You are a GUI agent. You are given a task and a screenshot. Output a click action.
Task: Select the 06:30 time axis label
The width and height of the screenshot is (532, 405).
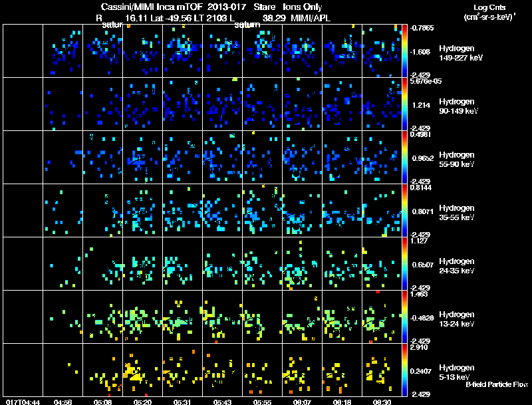coord(382,402)
